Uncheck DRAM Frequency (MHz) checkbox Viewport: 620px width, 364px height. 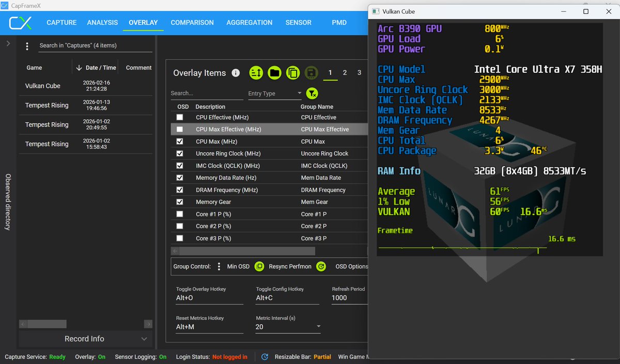[180, 190]
